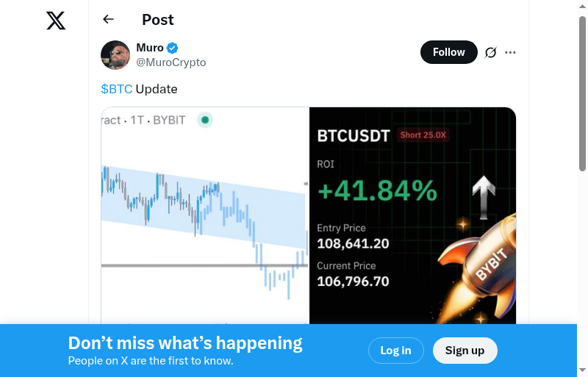Open the Muro display name profile link
Viewport: 588px width, 377px height.
point(150,48)
